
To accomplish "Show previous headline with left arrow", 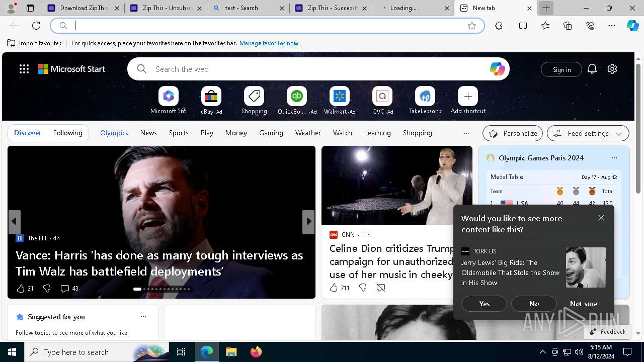I will [x=14, y=221].
